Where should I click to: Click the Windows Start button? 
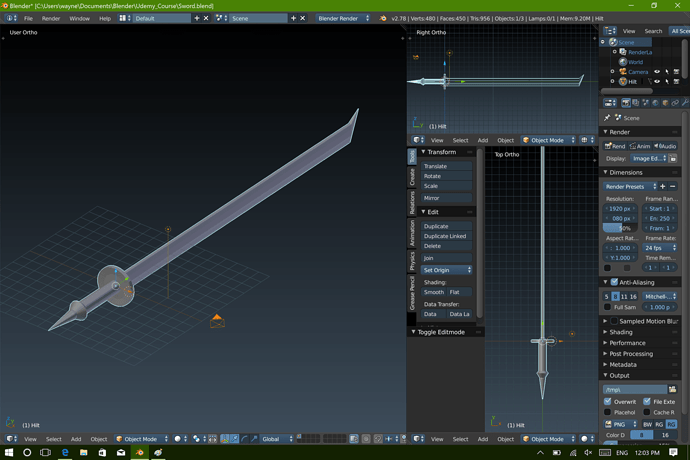pos(8,453)
